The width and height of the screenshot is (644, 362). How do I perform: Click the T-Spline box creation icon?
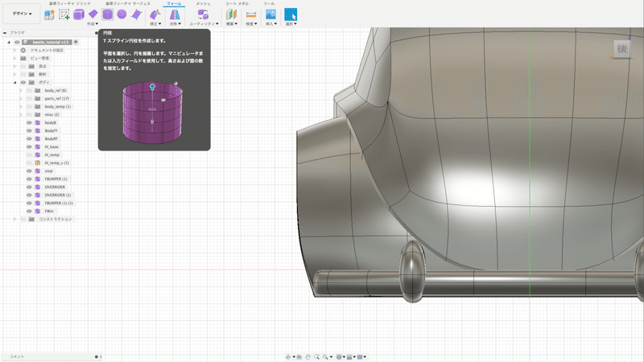(x=79, y=14)
